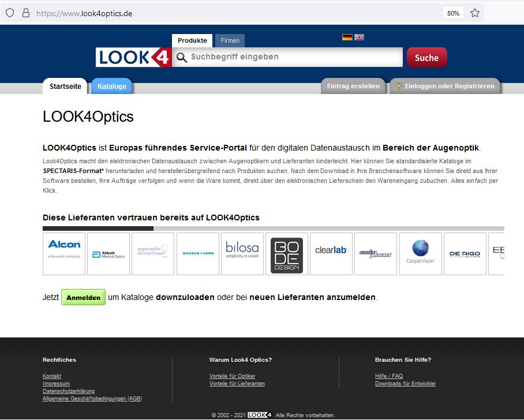Open the Hilfe / FAQ link
This screenshot has height=420, width=524.
389,376
